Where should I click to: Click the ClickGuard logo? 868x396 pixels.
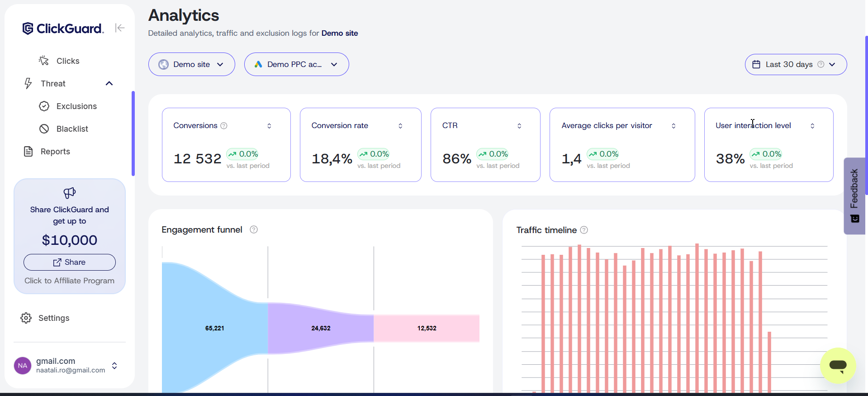(63, 29)
